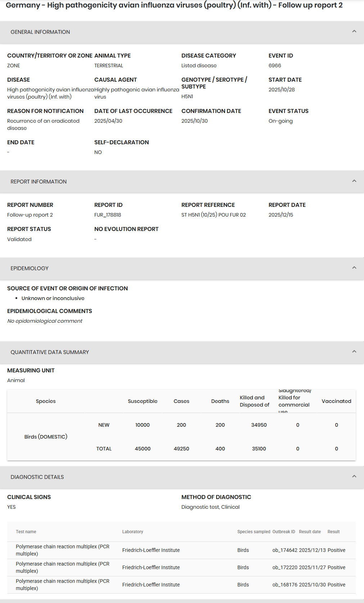Select total cases value 49250

(181, 449)
